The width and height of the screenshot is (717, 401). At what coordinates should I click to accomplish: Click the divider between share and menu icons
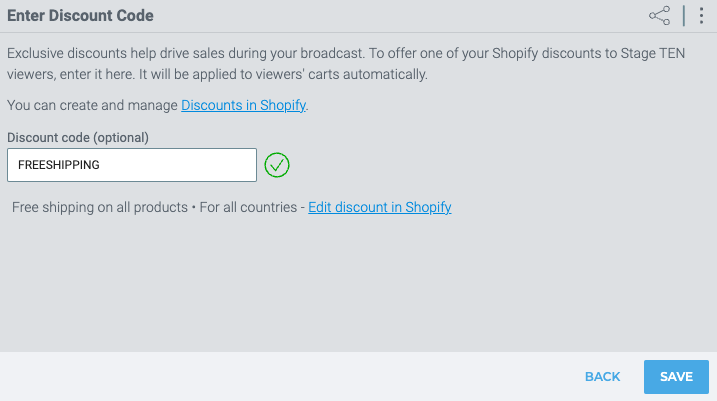coord(684,16)
